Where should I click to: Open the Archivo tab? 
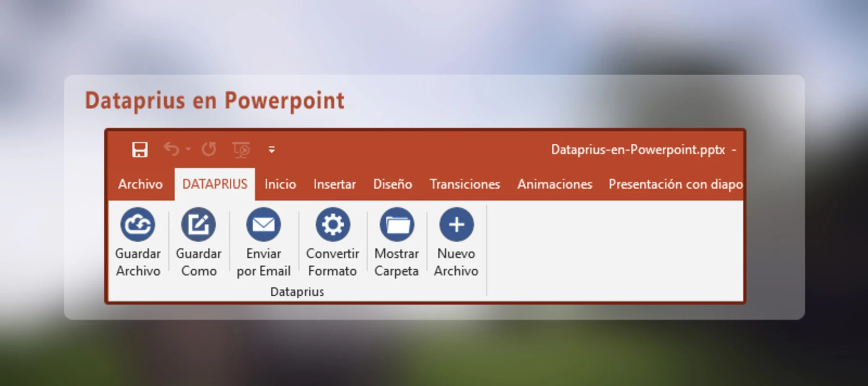pos(140,184)
